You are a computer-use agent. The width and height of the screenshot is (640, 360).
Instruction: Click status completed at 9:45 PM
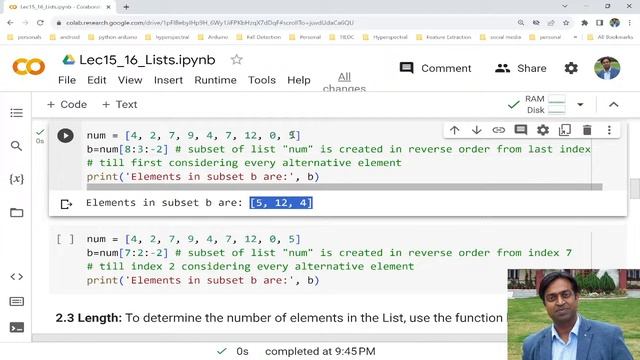320,351
